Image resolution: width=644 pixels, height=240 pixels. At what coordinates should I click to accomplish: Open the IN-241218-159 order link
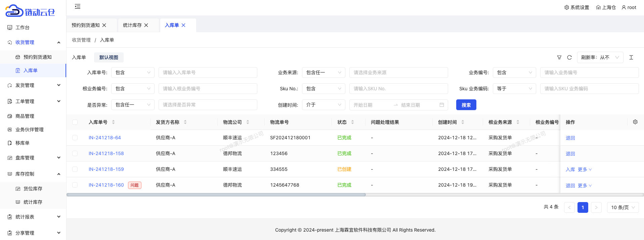point(106,169)
